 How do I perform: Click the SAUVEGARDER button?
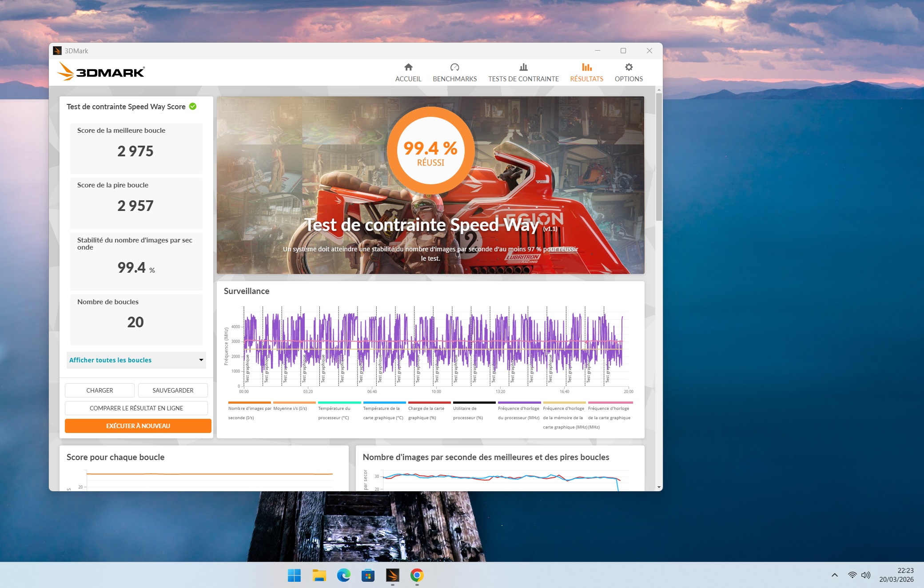[173, 390]
